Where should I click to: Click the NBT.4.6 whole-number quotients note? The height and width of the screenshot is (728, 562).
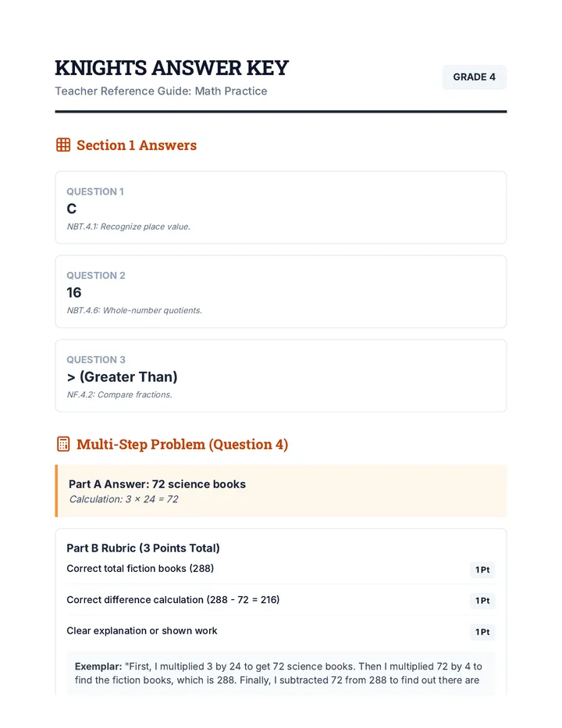(134, 310)
